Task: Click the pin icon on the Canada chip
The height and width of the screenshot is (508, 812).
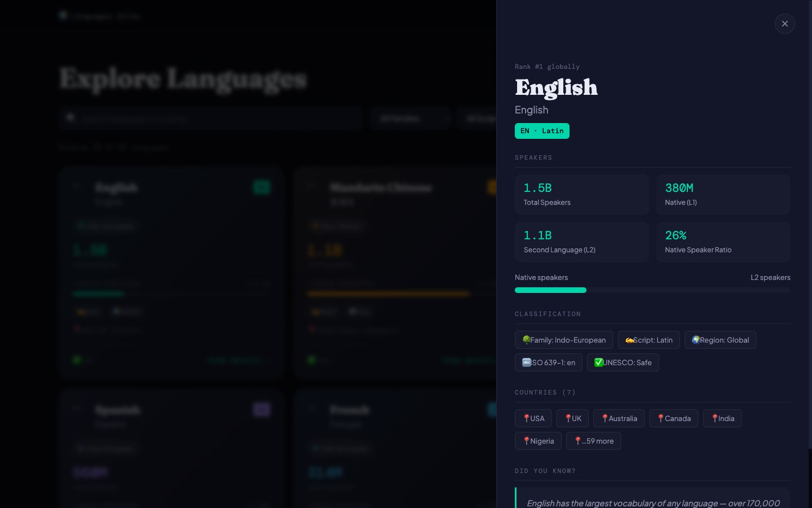Action: coord(661,418)
